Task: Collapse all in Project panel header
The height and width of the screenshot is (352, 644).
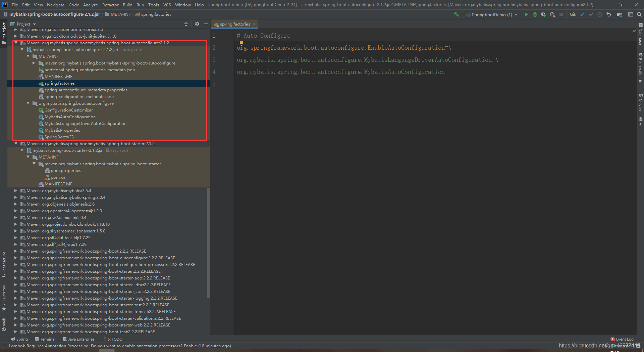Action: coord(186,24)
